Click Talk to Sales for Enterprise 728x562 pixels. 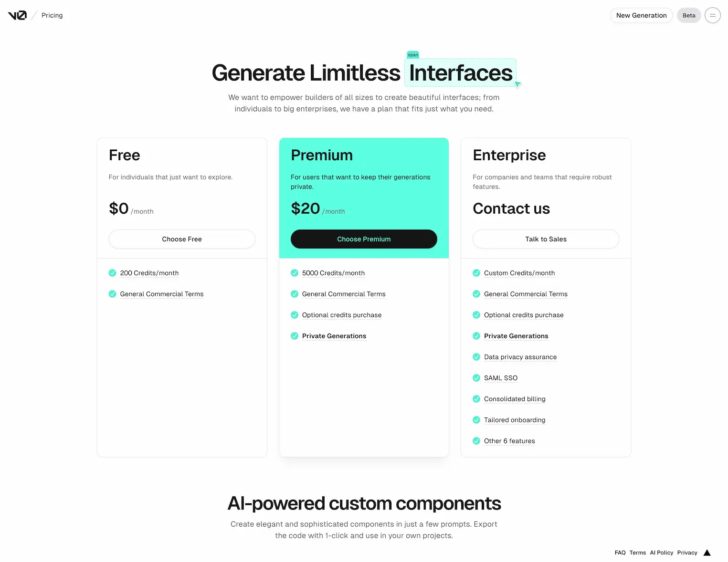pyautogui.click(x=546, y=239)
